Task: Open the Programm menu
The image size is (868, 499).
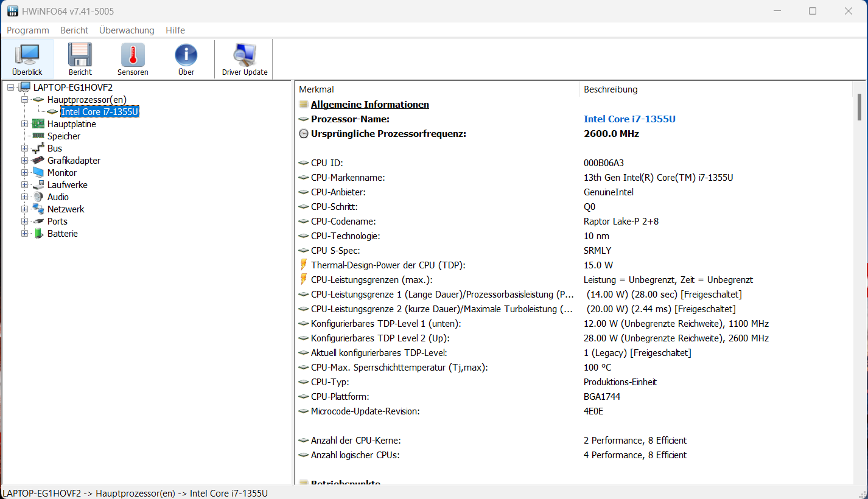Action: coord(28,30)
